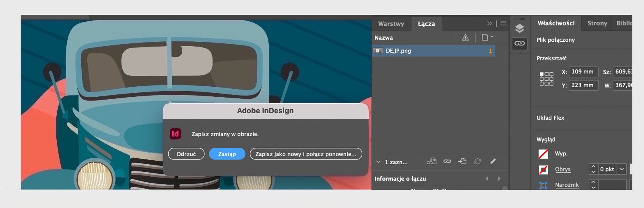
Task: Choose Zapisz jako nowy i połącz ponownie
Action: coord(306,154)
